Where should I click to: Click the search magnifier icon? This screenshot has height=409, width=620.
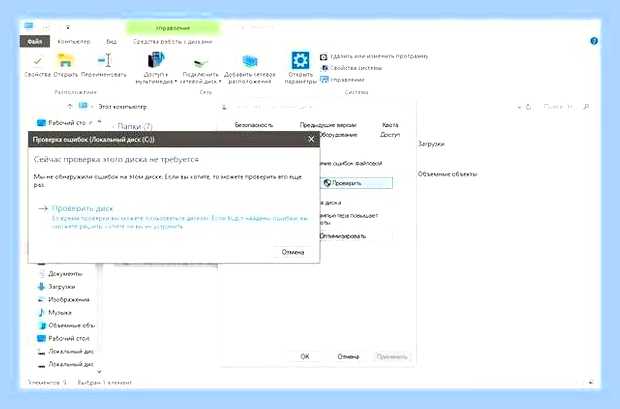(x=586, y=107)
